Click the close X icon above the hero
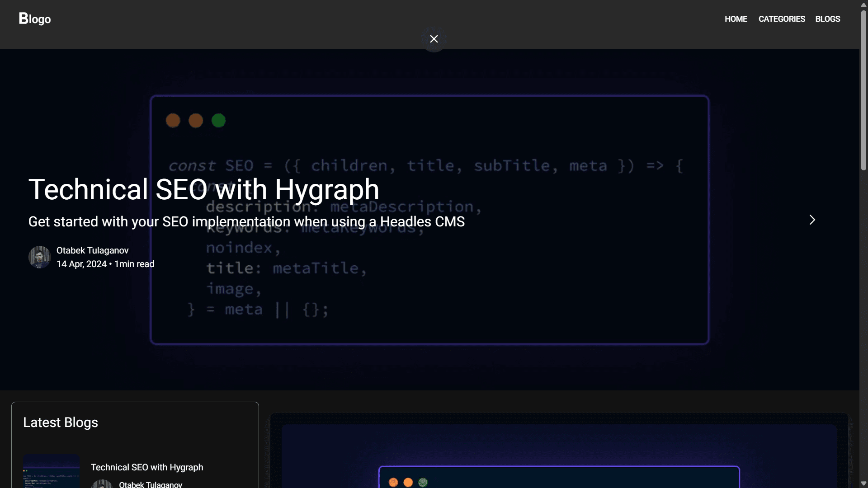This screenshot has height=488, width=868. tap(434, 39)
